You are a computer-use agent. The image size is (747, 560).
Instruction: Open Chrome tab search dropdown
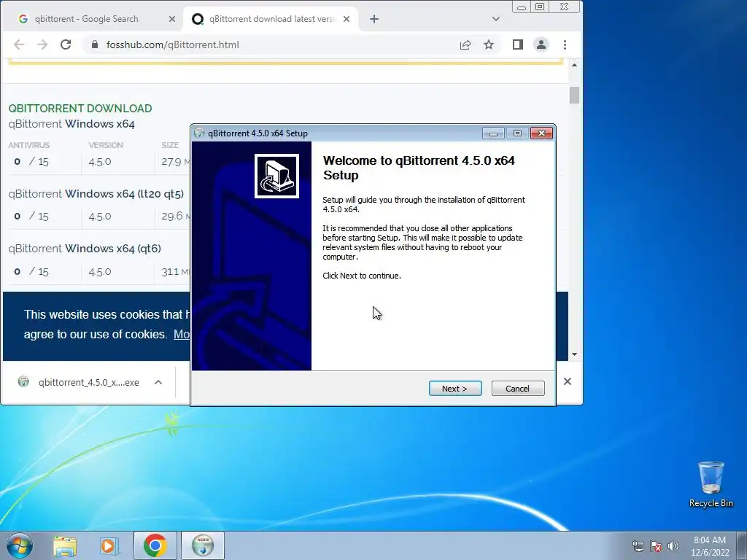[x=496, y=19]
